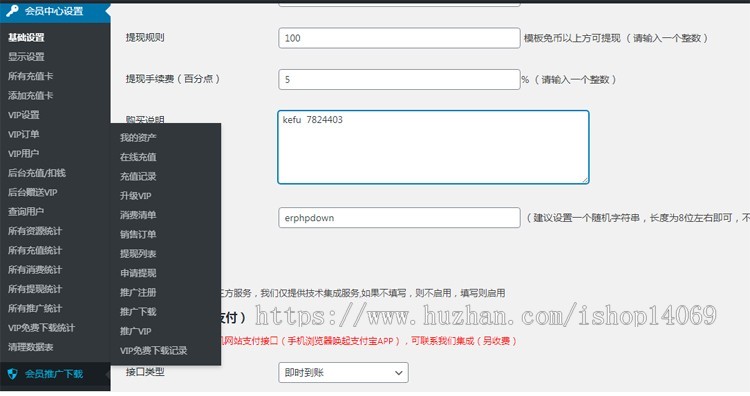Click the 提现手续费（百分点） label

tap(173, 79)
